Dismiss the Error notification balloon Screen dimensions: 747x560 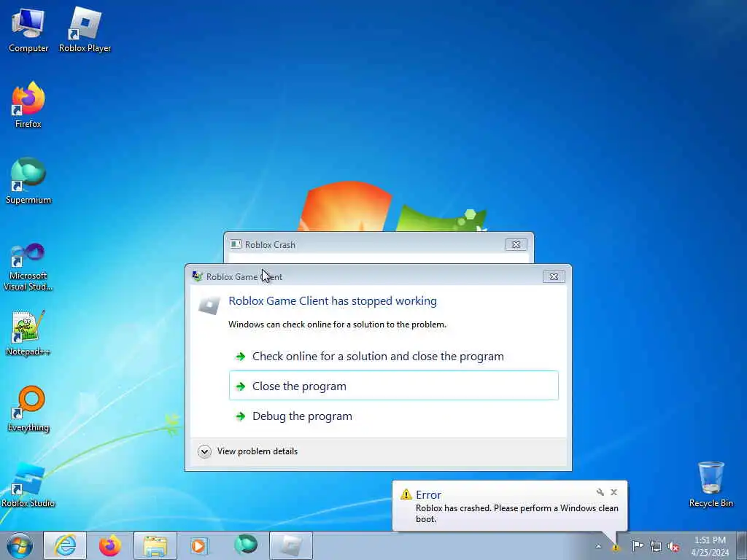pos(614,492)
